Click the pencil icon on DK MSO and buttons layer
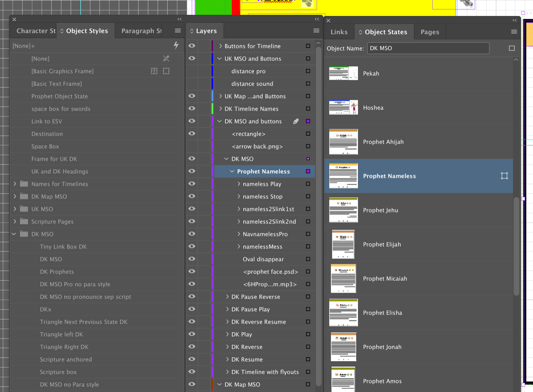 coord(296,121)
